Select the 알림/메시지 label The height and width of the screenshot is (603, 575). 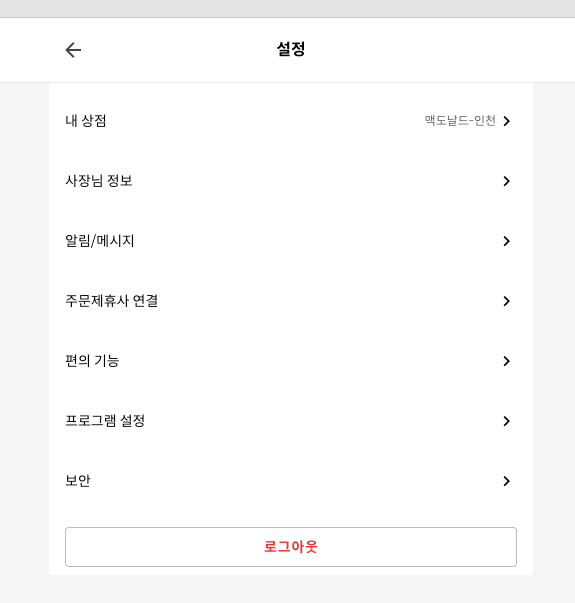point(100,241)
